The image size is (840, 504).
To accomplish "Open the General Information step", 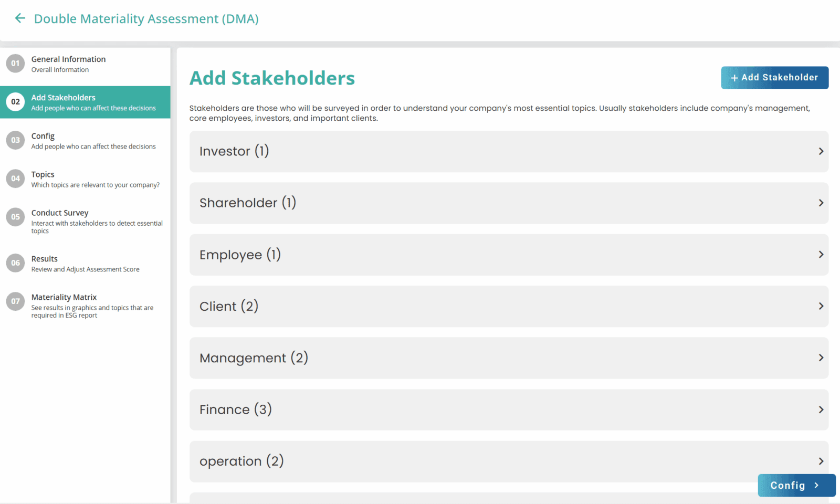I will click(x=68, y=59).
